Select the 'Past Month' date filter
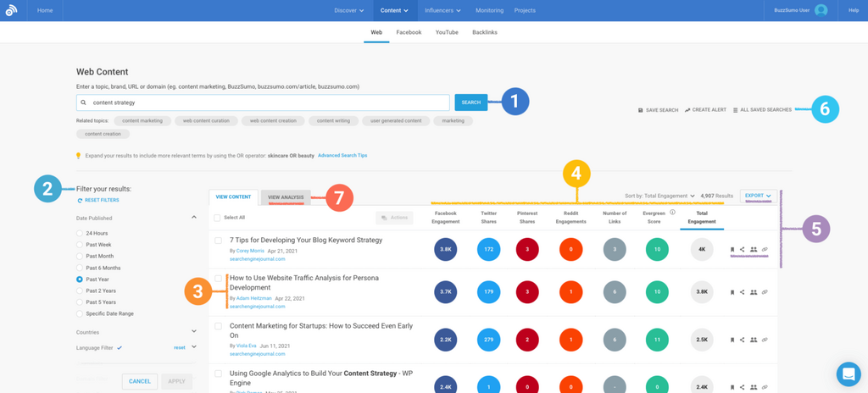 80,256
